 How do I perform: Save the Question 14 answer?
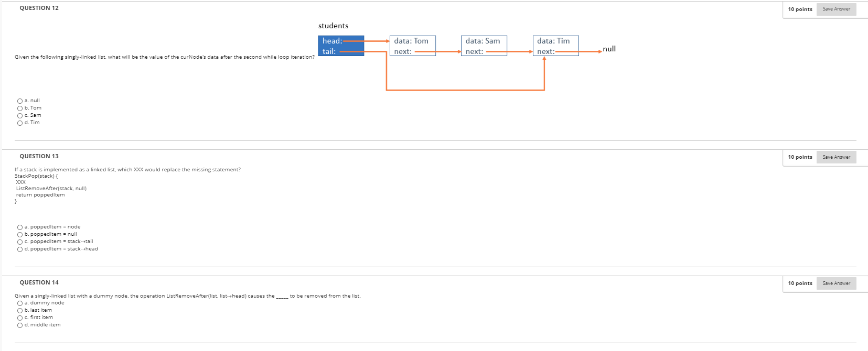click(x=836, y=283)
